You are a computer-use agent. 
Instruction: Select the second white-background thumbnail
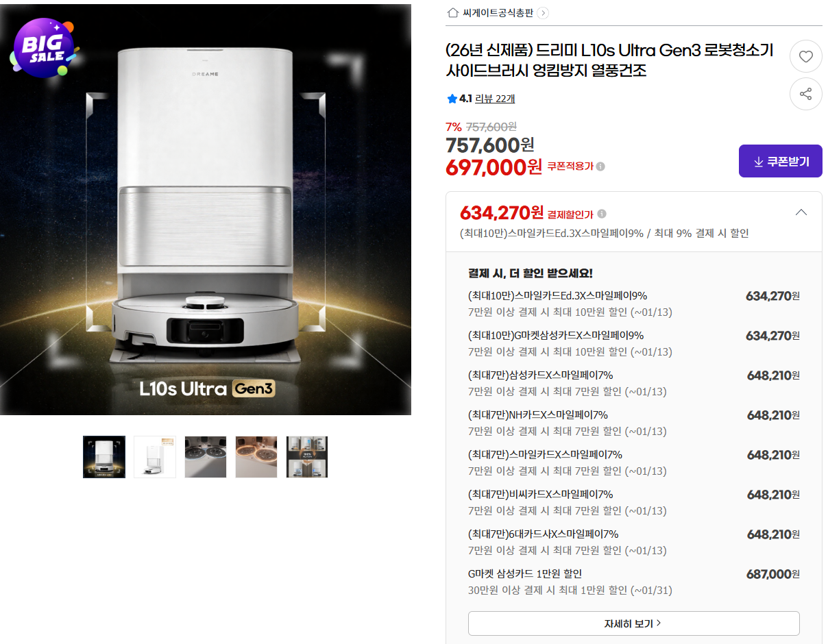[155, 457]
